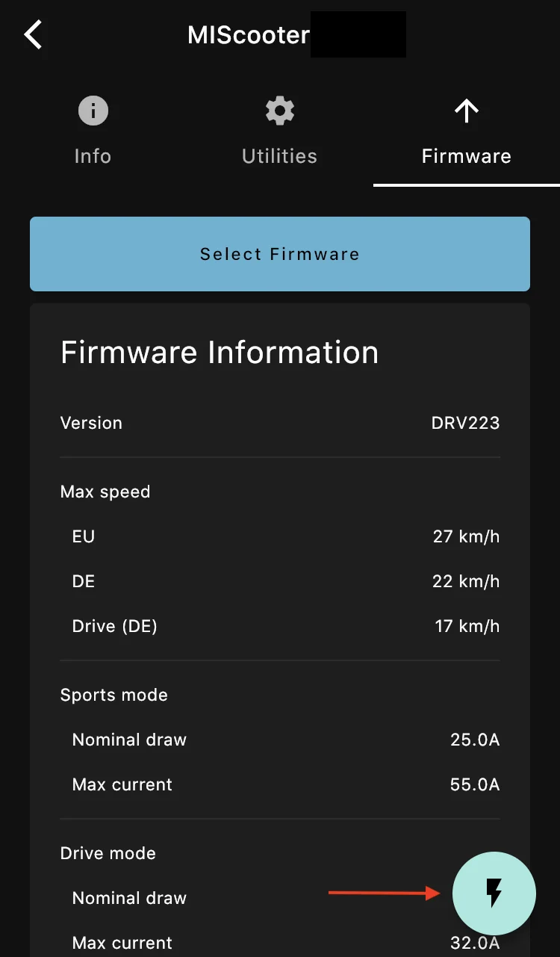Click Drive mode Max current 32.0A
The image size is (560, 957).
[473, 943]
